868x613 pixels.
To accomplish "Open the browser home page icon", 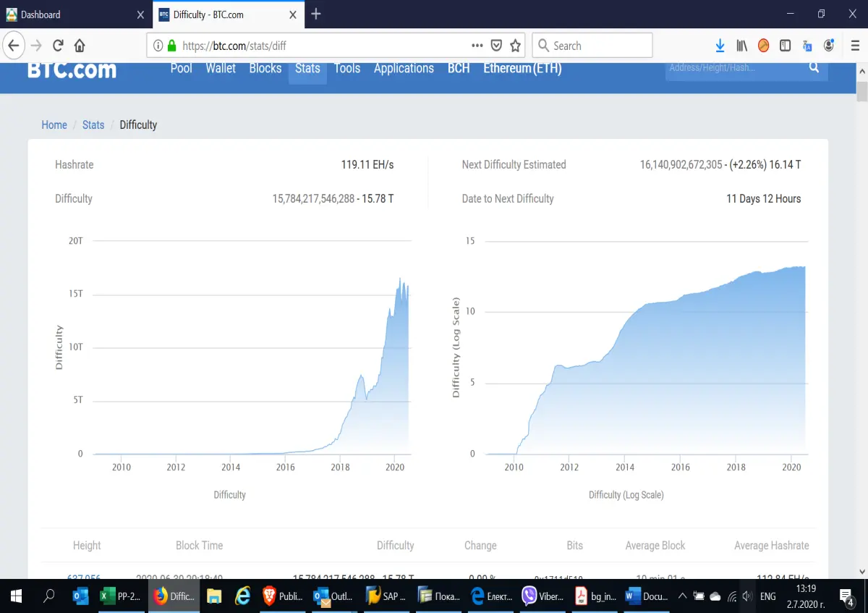I will point(80,46).
